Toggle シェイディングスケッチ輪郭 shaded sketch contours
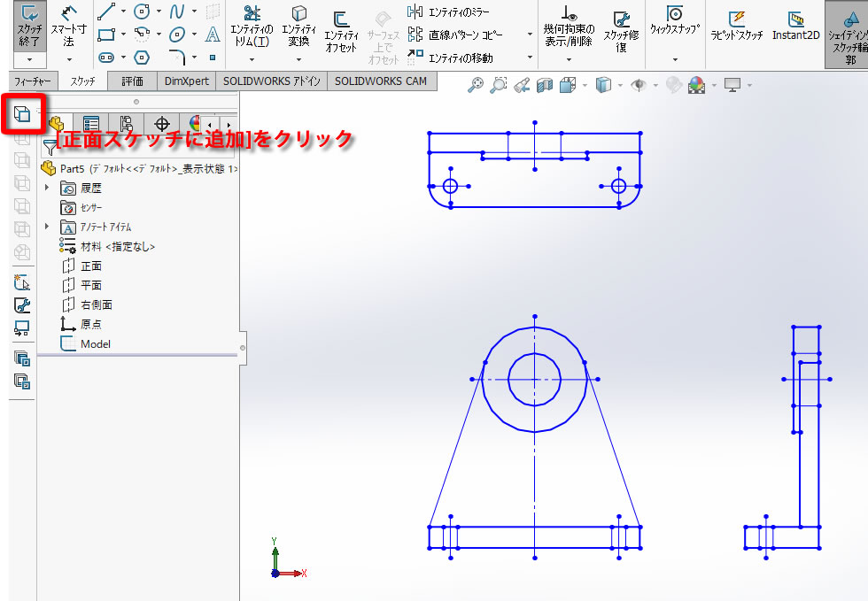Image resolution: width=868 pixels, height=601 pixels. [847, 35]
